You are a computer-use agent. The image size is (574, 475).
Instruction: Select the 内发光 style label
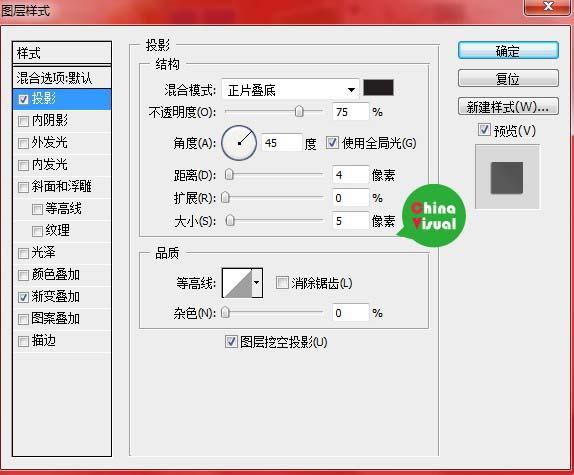point(50,165)
